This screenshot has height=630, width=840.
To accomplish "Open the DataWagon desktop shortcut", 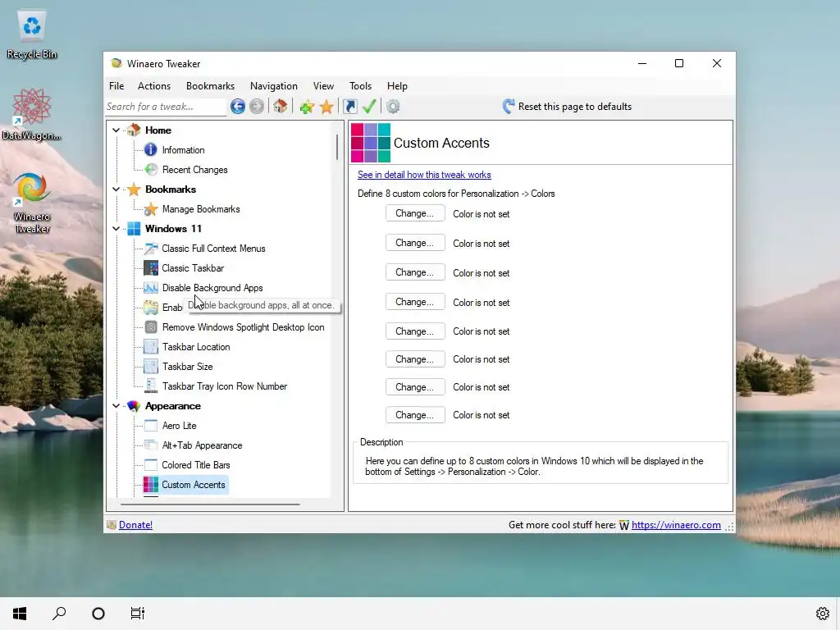I will coord(32,115).
